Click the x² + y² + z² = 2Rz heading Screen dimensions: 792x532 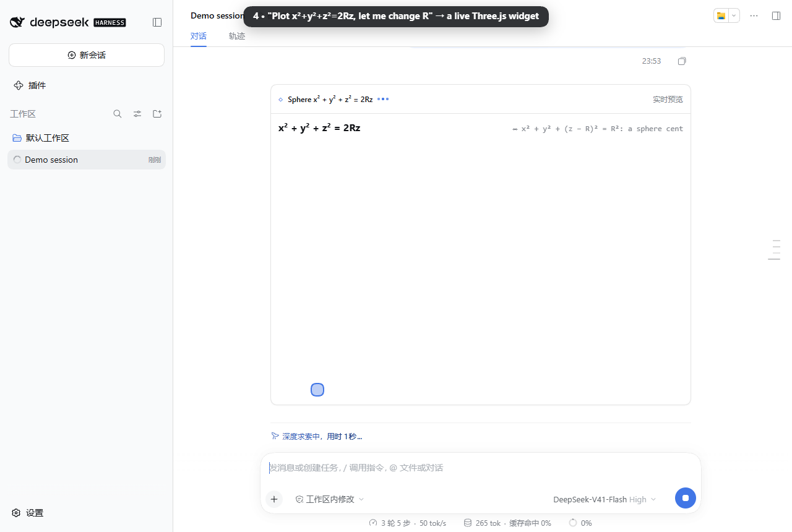pyautogui.click(x=319, y=128)
